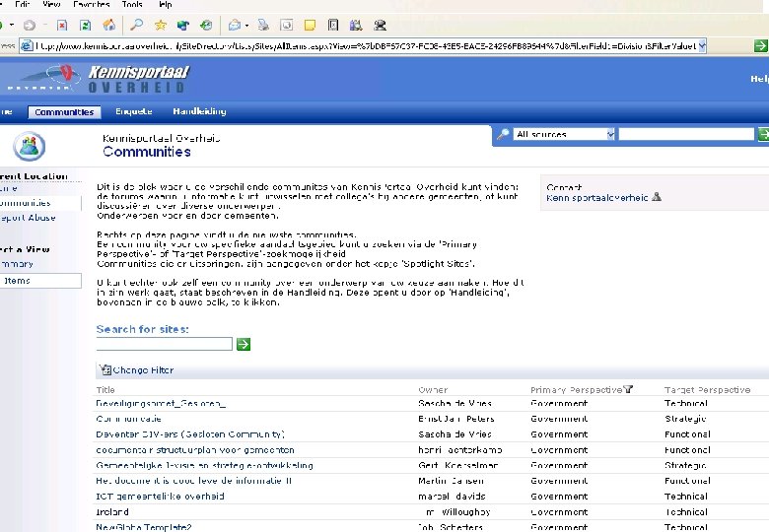Open Gemeentelijke I-visie en strategieontwikkeling link
This screenshot has width=769, height=532.
(204, 465)
